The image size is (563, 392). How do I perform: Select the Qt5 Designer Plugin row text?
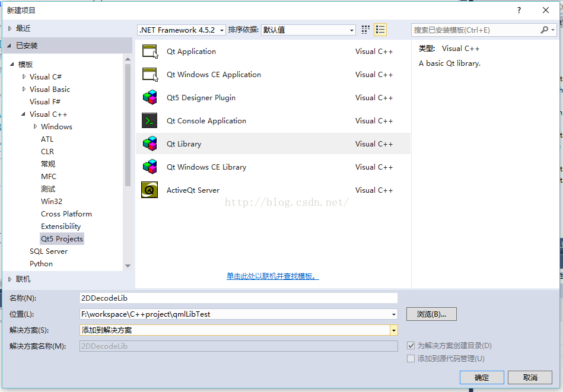201,98
